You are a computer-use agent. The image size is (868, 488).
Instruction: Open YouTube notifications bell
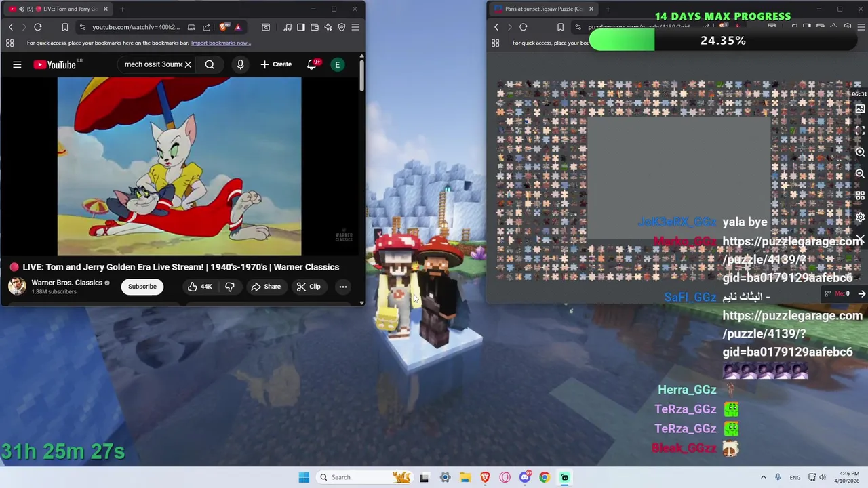[x=312, y=64]
